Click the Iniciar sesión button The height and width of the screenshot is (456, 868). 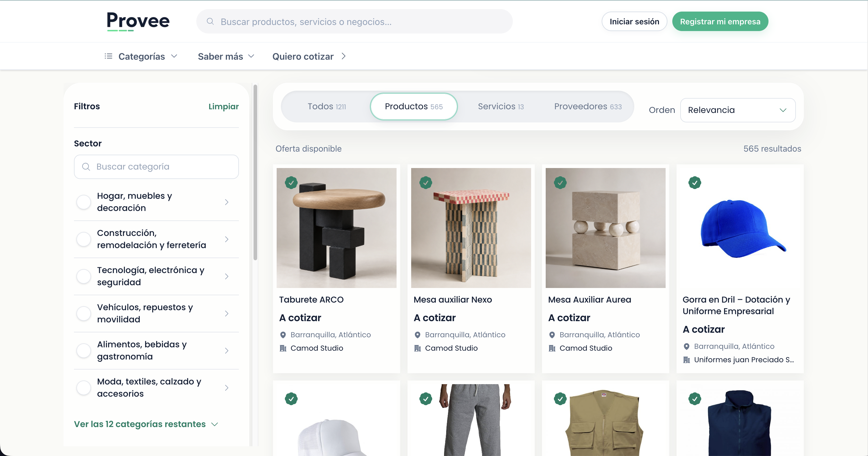634,22
